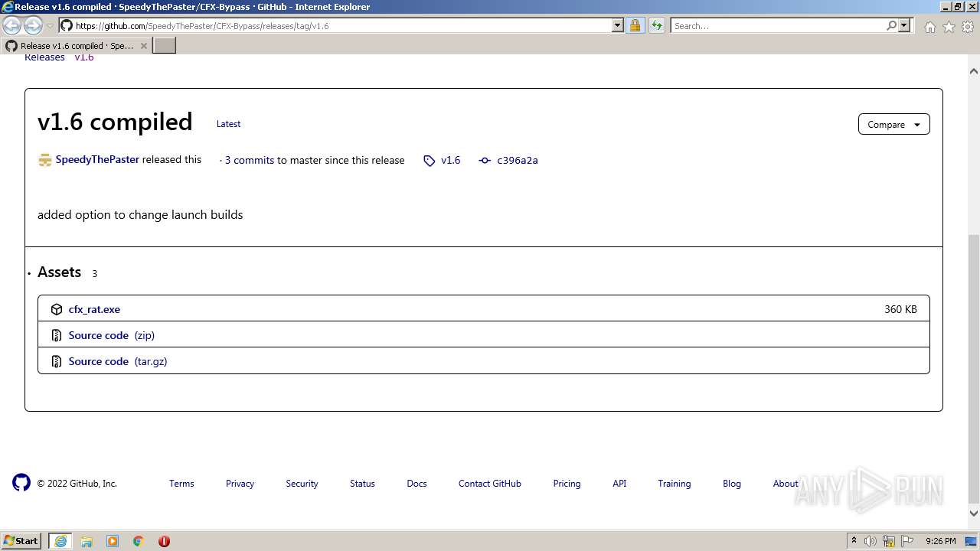Download Source code (zip)
Screen dimensions: 980x551
tap(112, 335)
